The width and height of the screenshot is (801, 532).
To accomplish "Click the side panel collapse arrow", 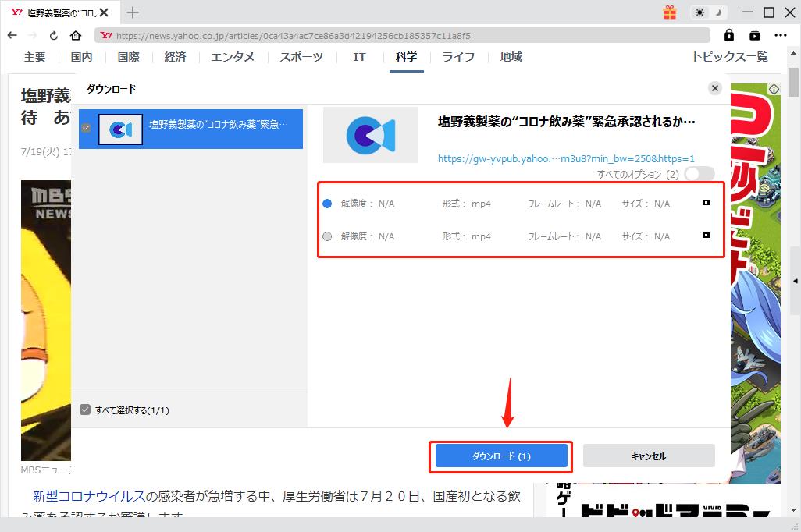I will click(796, 281).
